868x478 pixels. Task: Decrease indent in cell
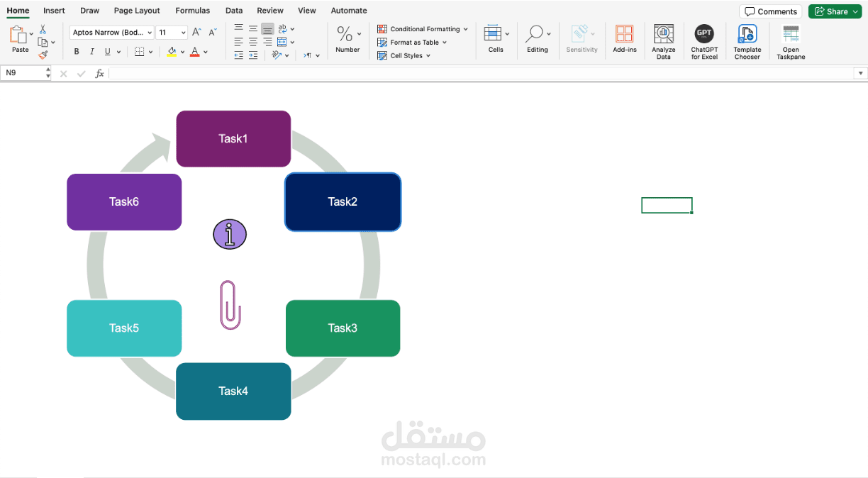238,55
